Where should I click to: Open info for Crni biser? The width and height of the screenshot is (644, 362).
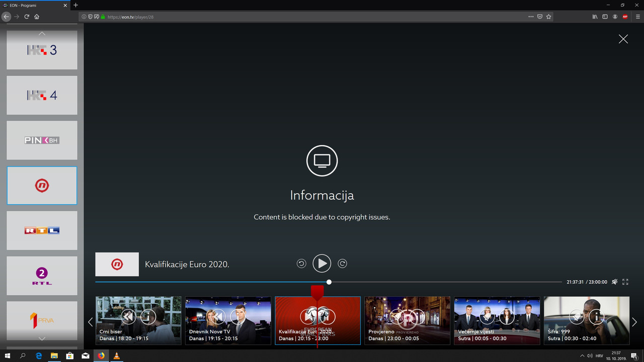point(148,316)
